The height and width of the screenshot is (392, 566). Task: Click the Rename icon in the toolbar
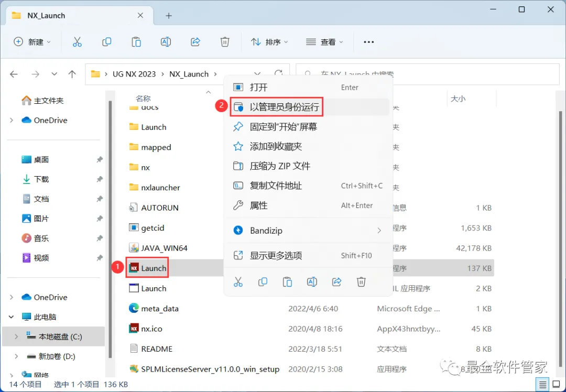click(x=166, y=42)
